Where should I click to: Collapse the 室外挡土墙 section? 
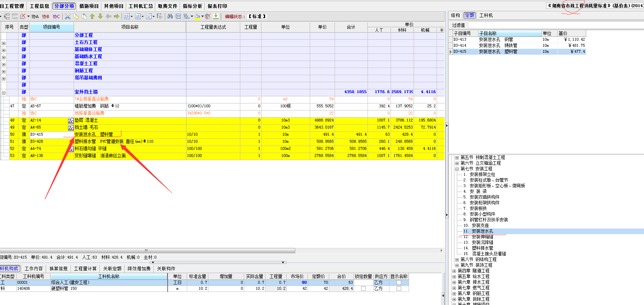[x=4, y=93]
